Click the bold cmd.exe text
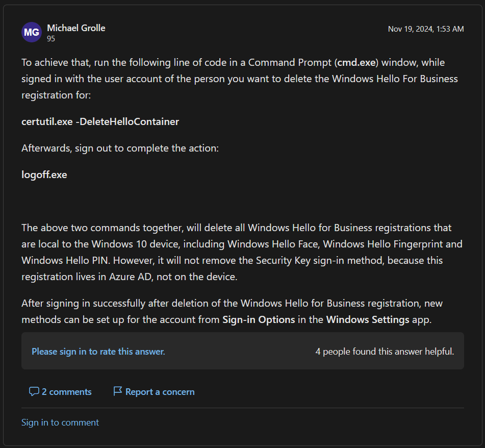This screenshot has height=448, width=485. 356,62
